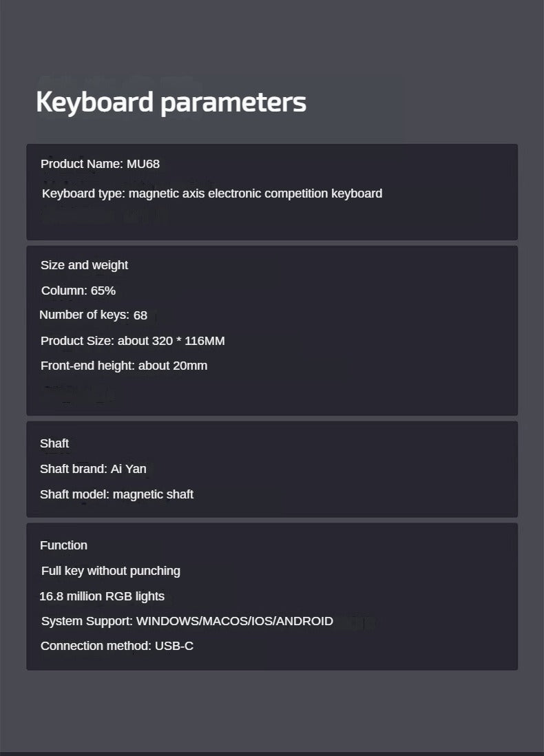Select the 'Full key without punching' line
This screenshot has width=544, height=756.
pyautogui.click(x=110, y=571)
